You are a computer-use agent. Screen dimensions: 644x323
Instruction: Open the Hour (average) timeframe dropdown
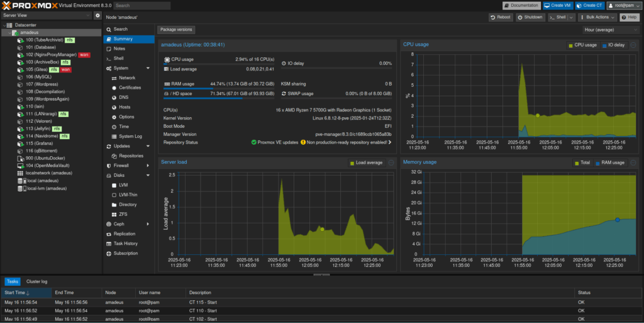(x=611, y=30)
